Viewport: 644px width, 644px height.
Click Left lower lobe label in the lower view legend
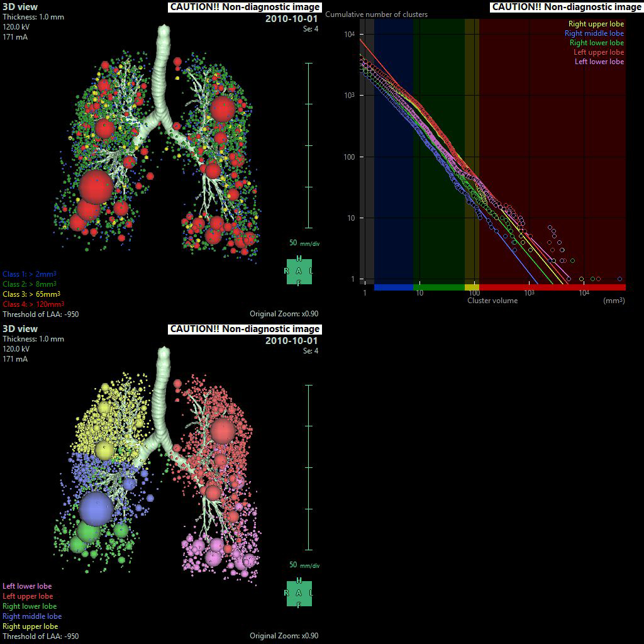click(x=27, y=586)
